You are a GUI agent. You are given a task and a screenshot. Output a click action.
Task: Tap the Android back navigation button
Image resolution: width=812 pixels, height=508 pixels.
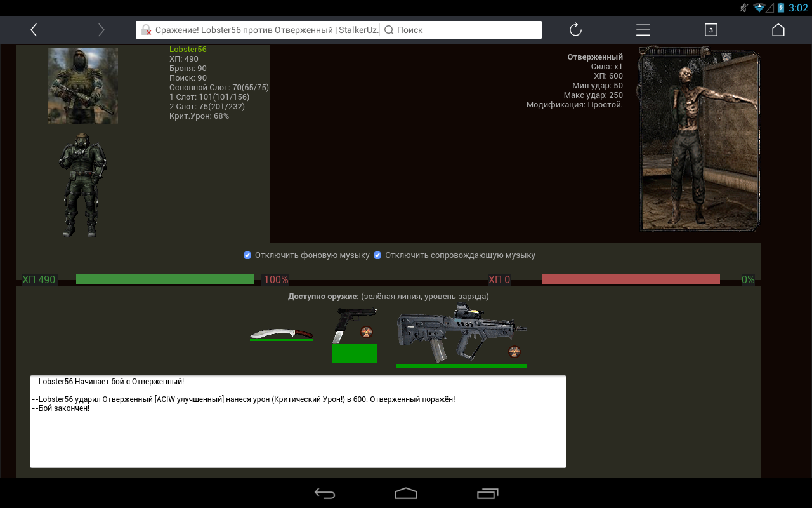325,493
